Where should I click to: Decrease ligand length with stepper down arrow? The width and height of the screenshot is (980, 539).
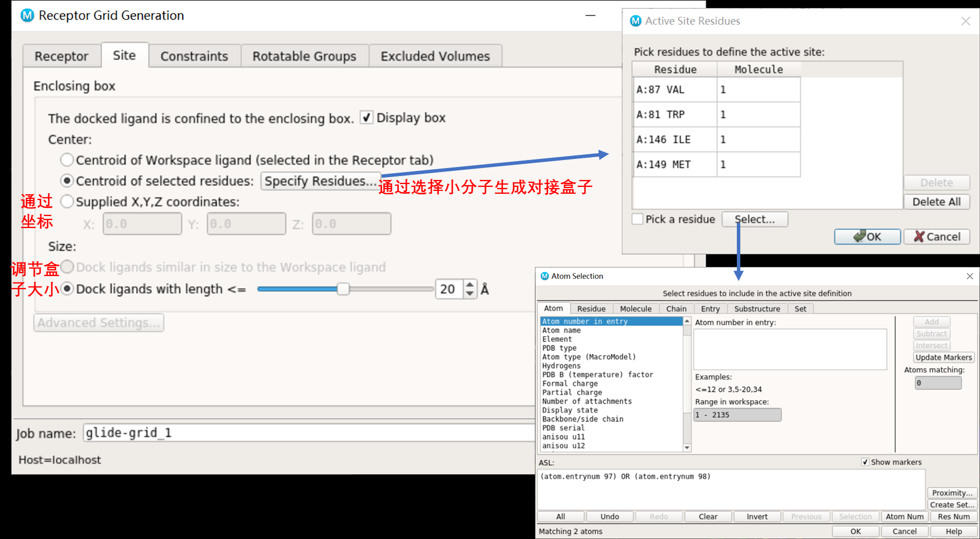point(470,293)
